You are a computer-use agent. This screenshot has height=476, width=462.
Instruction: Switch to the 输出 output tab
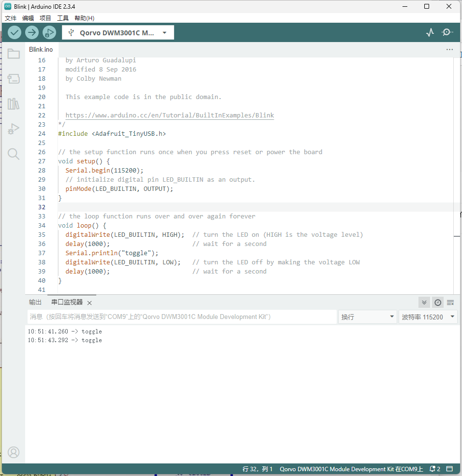tap(35, 302)
